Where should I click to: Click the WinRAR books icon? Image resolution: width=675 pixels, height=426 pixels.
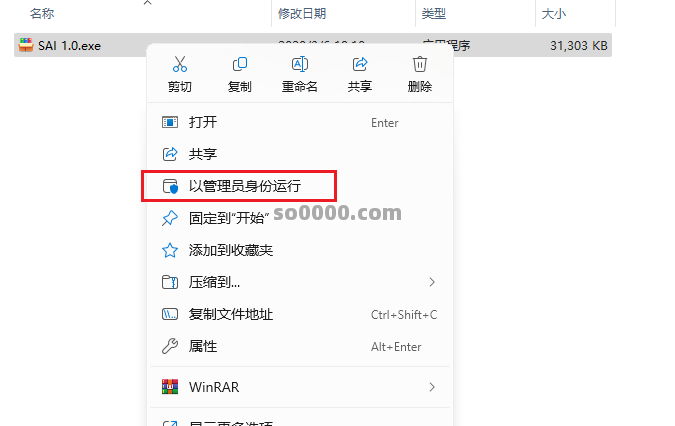pos(170,387)
